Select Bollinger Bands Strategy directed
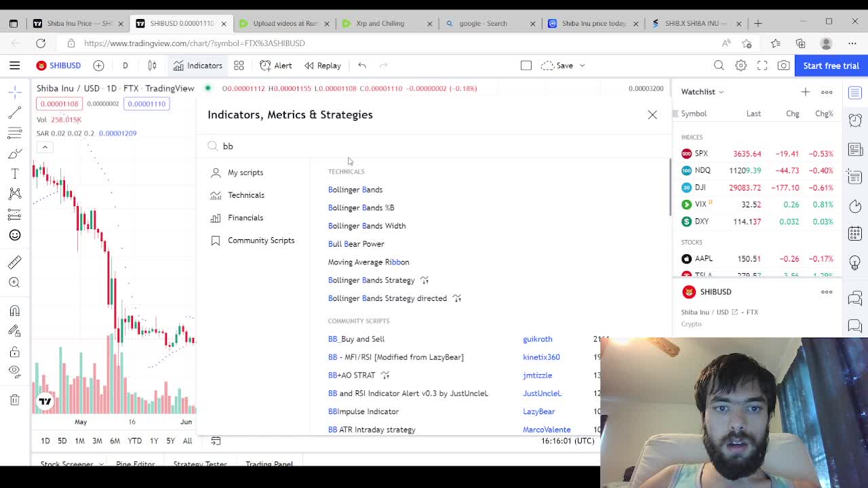Screen dimensions: 868x488 click(x=387, y=298)
